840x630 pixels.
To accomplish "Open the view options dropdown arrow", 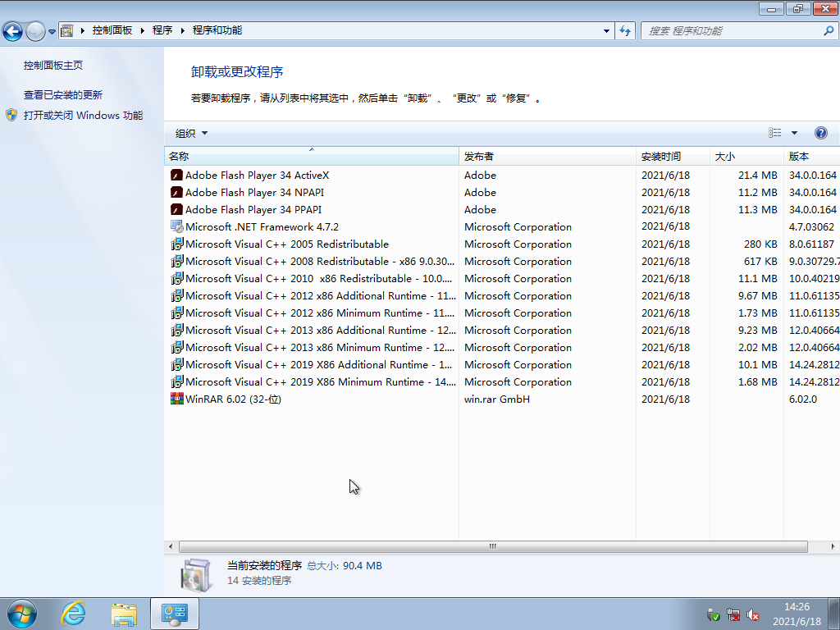I will point(792,132).
